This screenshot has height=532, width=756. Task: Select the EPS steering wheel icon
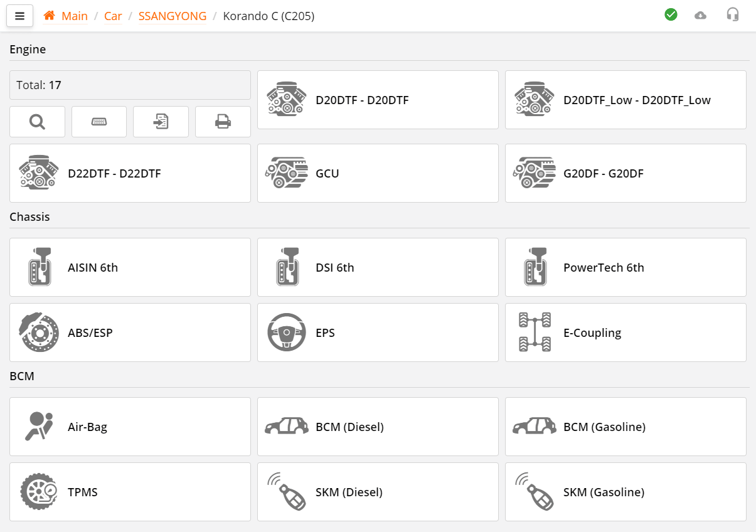tap(286, 332)
